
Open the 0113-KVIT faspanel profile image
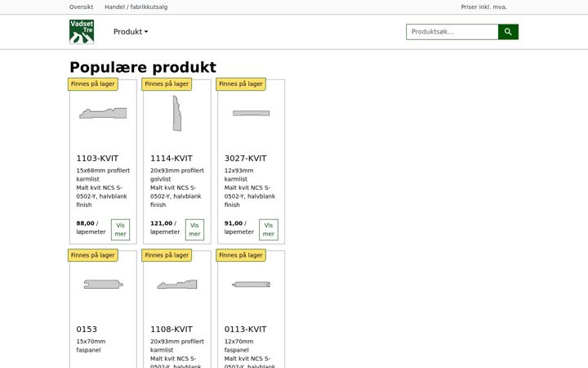pyautogui.click(x=252, y=285)
